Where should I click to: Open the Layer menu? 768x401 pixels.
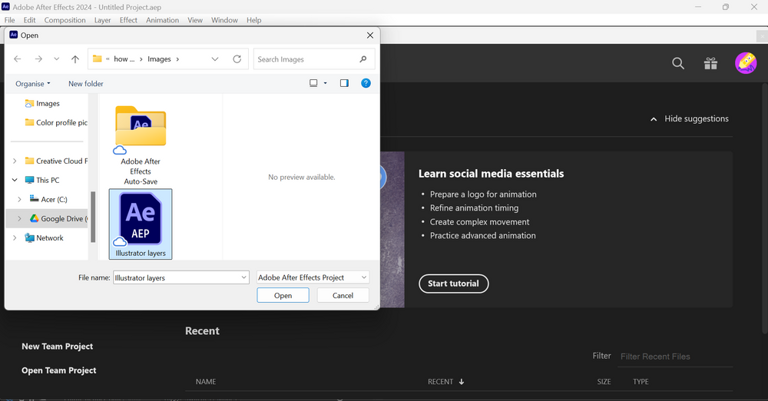pyautogui.click(x=102, y=20)
